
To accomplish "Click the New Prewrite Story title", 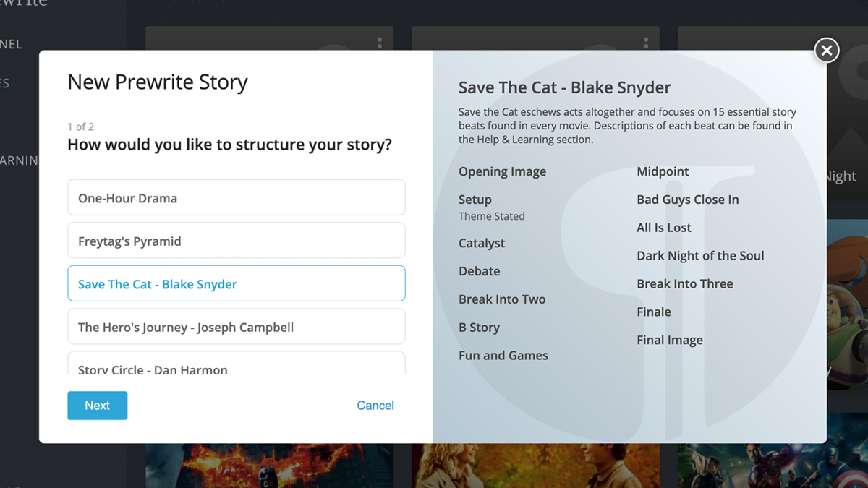I will (158, 82).
